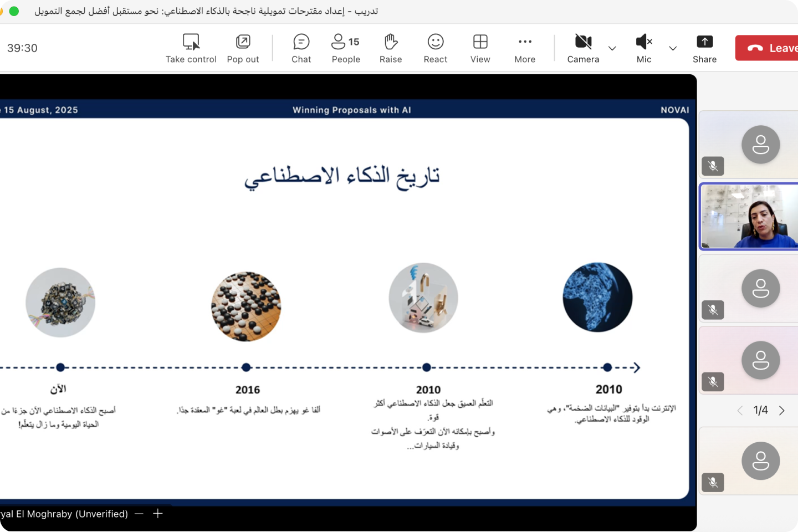This screenshot has width=798, height=532.
Task: Pop out the shared presentation
Action: tap(243, 48)
